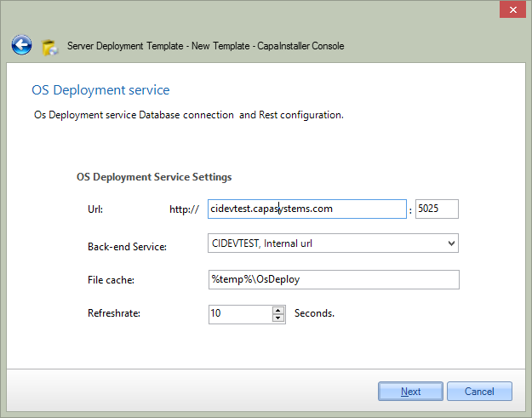This screenshot has width=532, height=418.
Task: Click the 'http://' prefix text
Action: click(x=184, y=209)
